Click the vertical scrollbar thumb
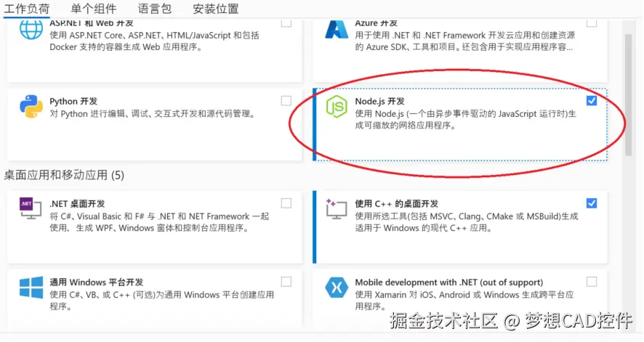This screenshot has height=342, width=644. (x=629, y=95)
